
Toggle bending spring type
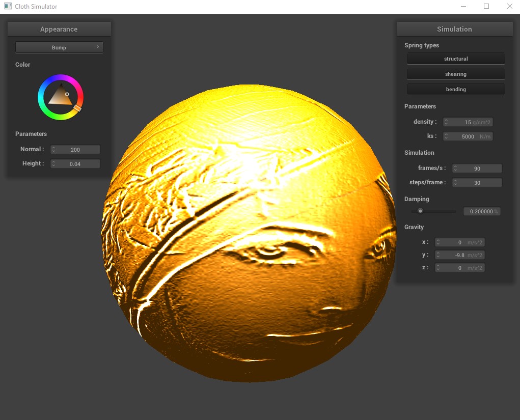(456, 89)
